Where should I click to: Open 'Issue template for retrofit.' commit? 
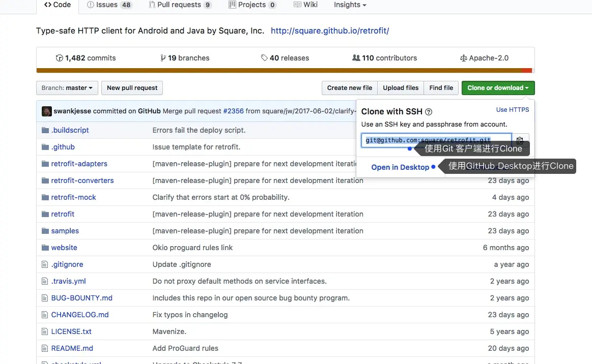click(196, 147)
